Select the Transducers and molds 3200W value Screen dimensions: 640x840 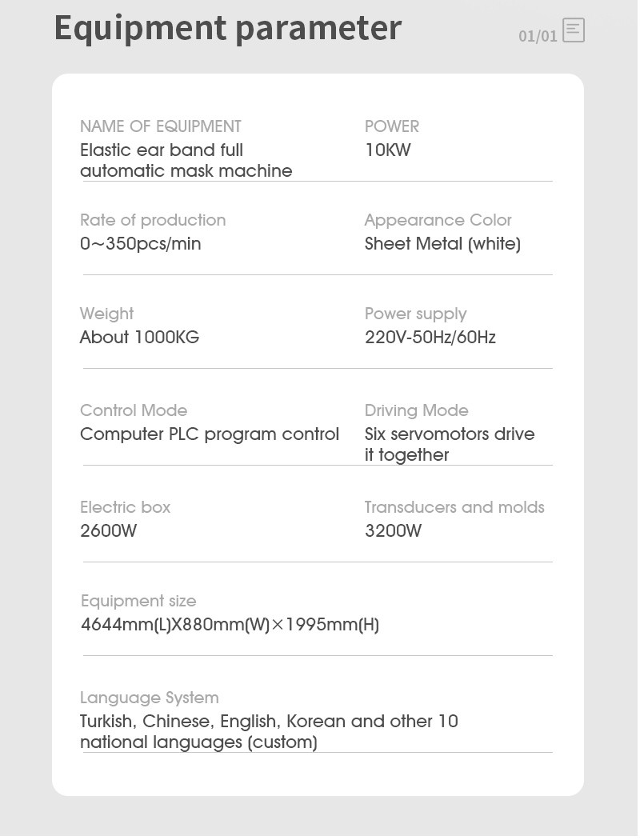coord(394,531)
